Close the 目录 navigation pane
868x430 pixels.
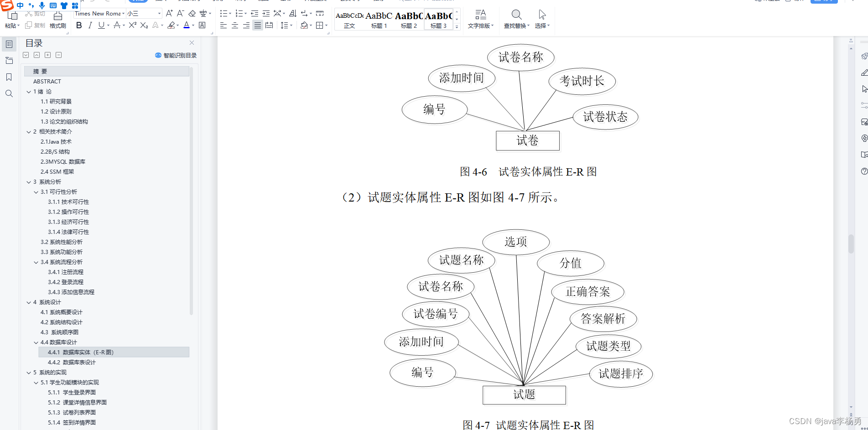(192, 42)
